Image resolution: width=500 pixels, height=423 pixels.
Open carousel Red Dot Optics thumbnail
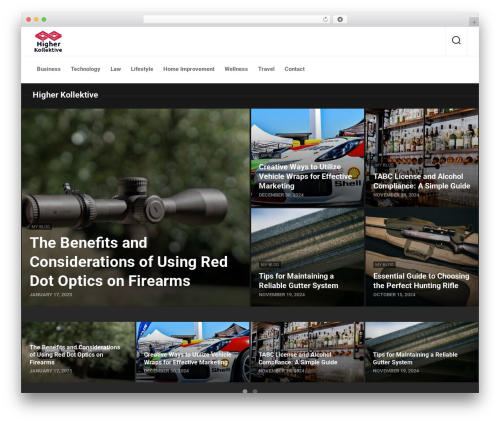click(78, 352)
